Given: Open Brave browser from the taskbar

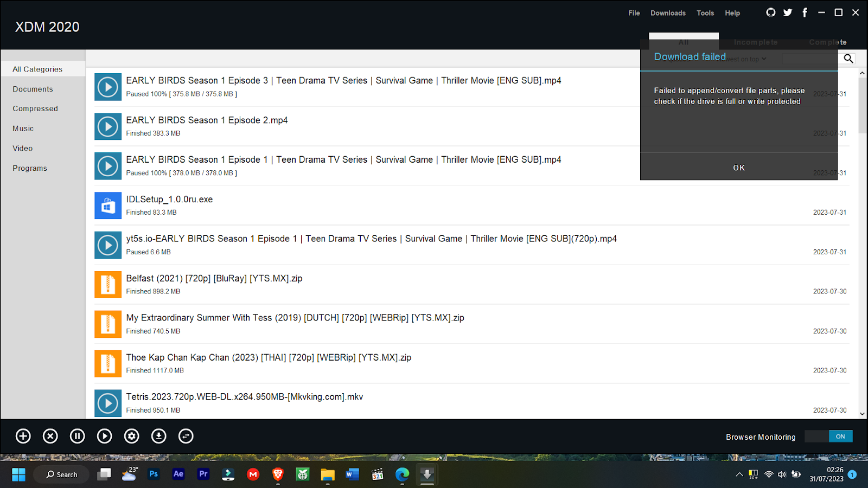Looking at the screenshot, I should pyautogui.click(x=278, y=474).
